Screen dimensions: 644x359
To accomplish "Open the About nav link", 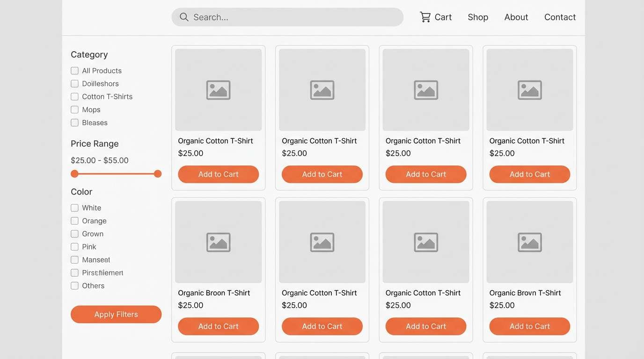I will 516,17.
